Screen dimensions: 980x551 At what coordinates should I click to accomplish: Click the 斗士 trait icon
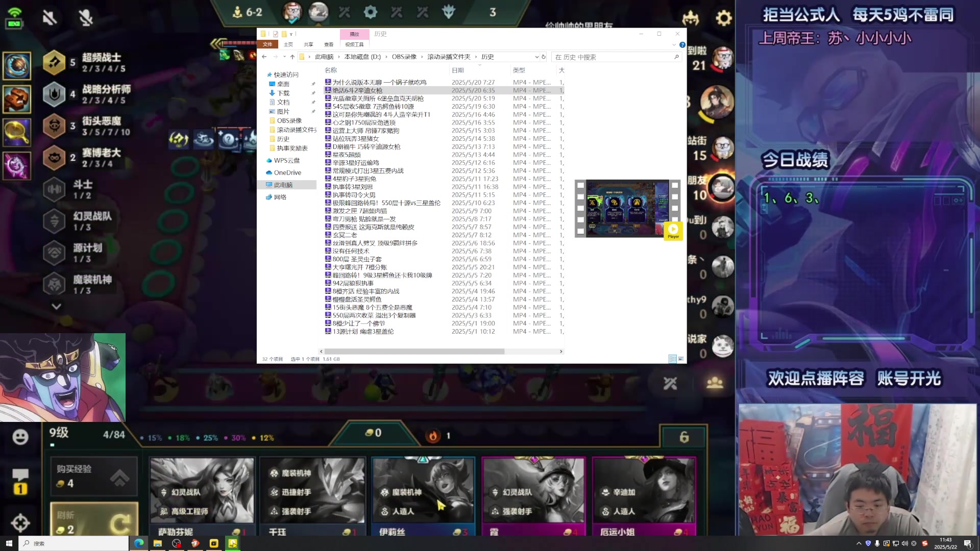tap(54, 189)
